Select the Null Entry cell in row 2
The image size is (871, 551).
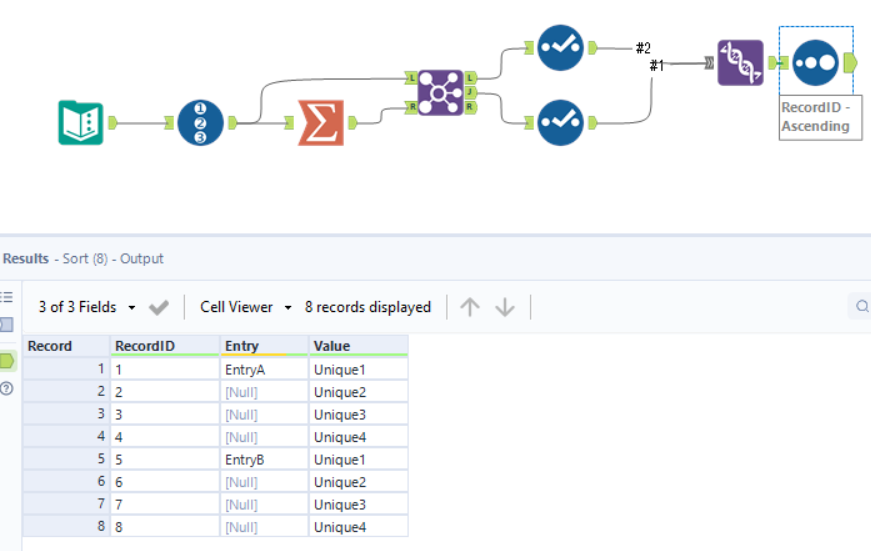264,392
